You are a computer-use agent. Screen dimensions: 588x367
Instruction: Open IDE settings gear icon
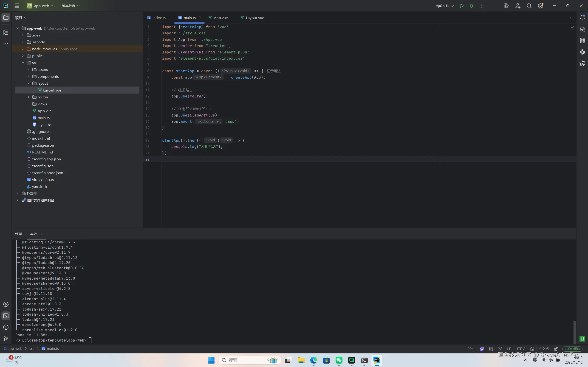(540, 6)
